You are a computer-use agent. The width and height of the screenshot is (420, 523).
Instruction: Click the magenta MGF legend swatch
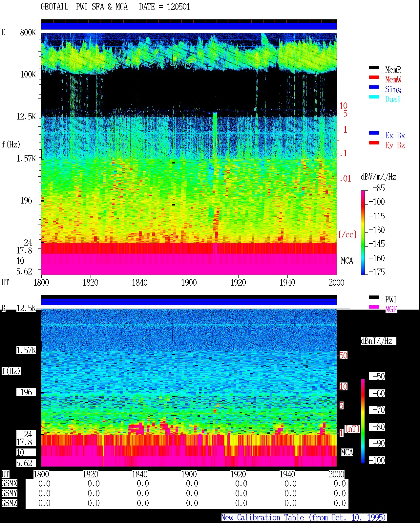(x=374, y=307)
